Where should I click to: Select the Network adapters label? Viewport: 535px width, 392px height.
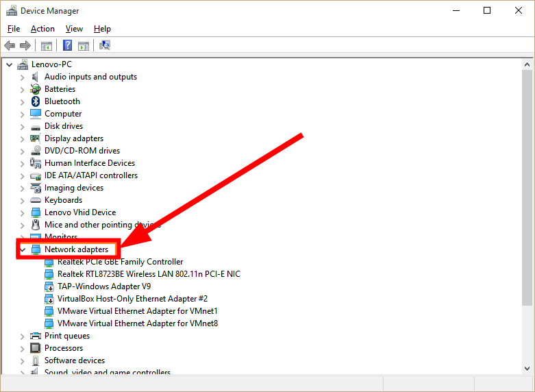point(77,249)
